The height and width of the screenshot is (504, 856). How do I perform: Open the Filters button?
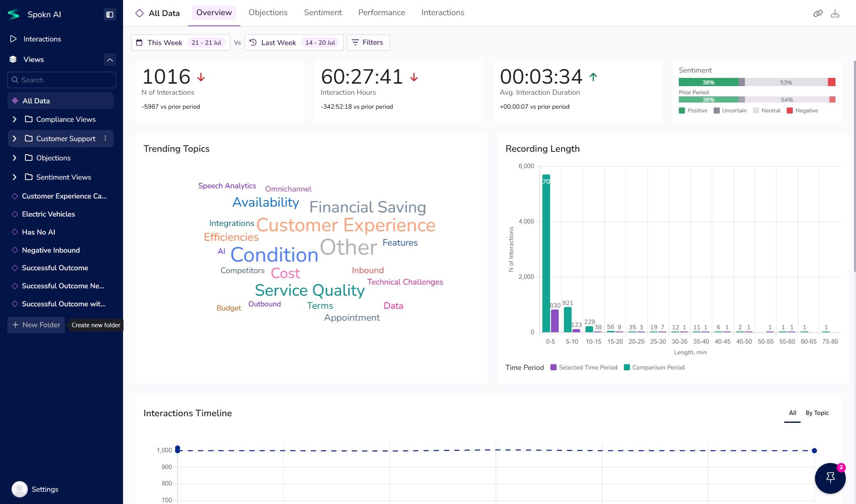click(368, 43)
